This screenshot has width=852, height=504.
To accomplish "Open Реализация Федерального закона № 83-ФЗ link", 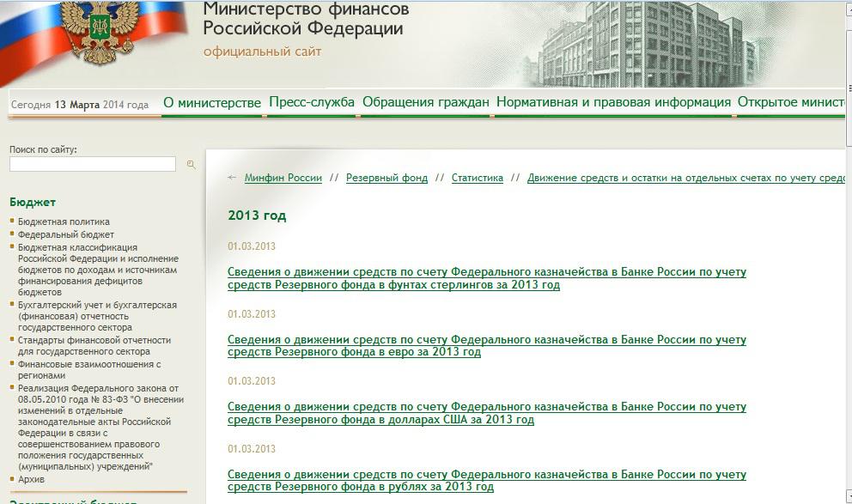I will (x=100, y=428).
